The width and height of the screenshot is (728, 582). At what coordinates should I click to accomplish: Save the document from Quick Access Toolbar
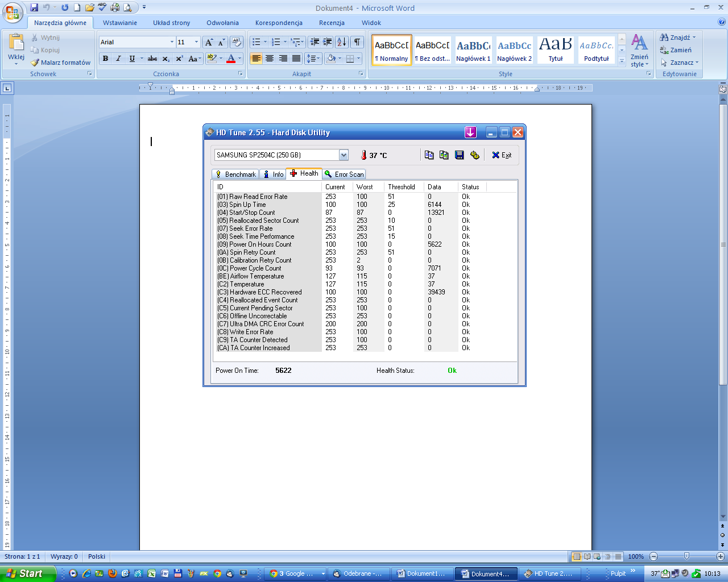pyautogui.click(x=34, y=7)
